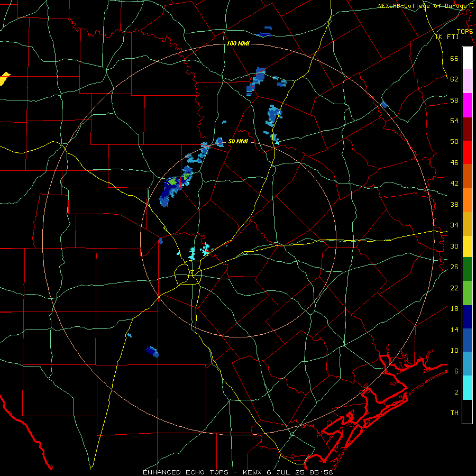Pick the light green scale swatch

pos(467,293)
